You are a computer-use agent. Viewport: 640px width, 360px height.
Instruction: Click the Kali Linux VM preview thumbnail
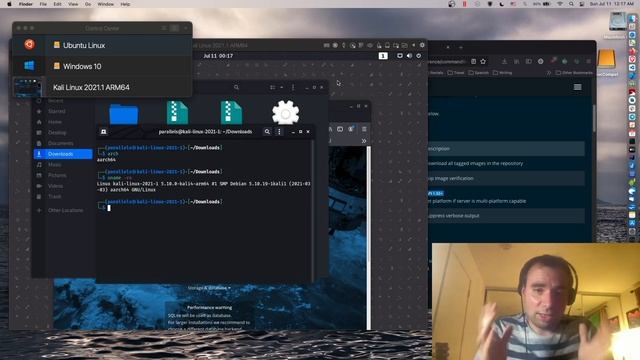point(28,87)
